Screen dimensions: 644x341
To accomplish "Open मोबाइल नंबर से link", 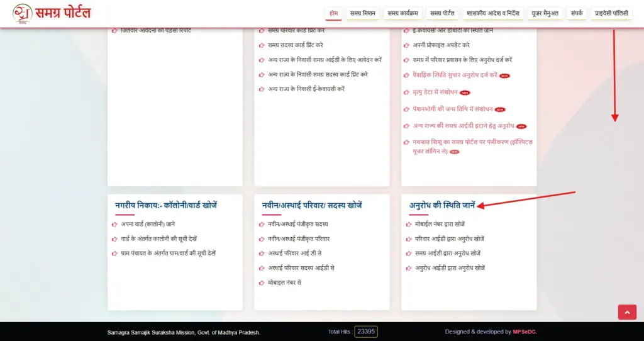I will click(x=284, y=282).
